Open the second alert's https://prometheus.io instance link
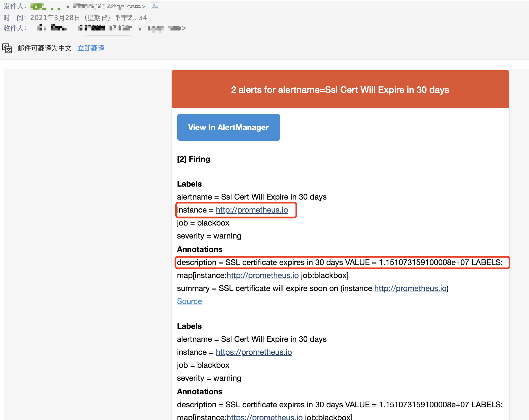 (254, 352)
